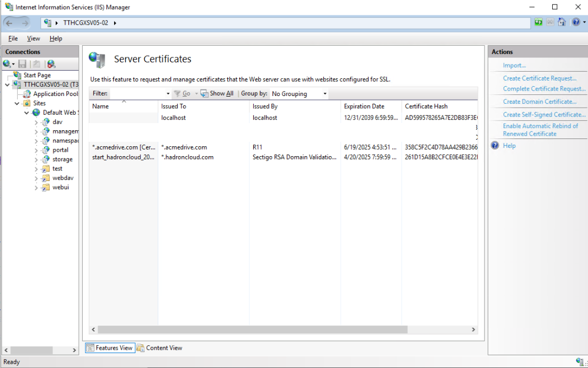Viewport: 588px width, 368px height.
Task: Click the Go filter button
Action: tap(183, 94)
